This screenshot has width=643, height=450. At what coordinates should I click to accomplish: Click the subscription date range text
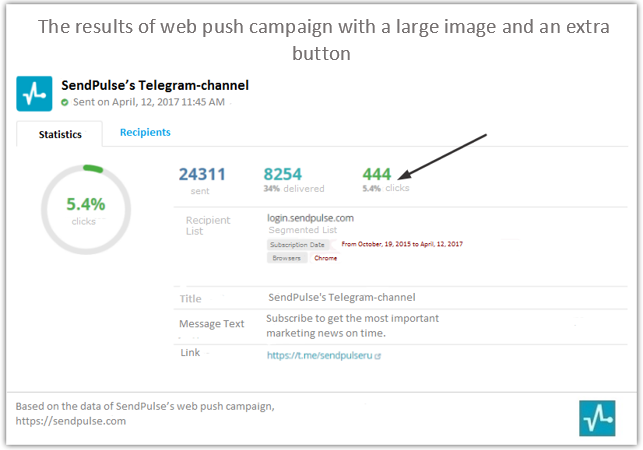point(402,244)
